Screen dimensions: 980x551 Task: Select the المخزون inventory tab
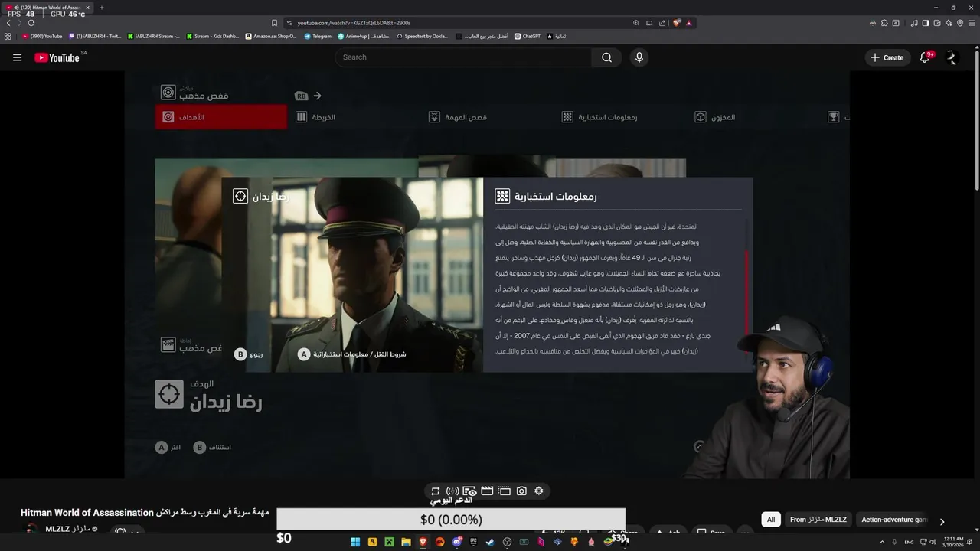(x=715, y=117)
